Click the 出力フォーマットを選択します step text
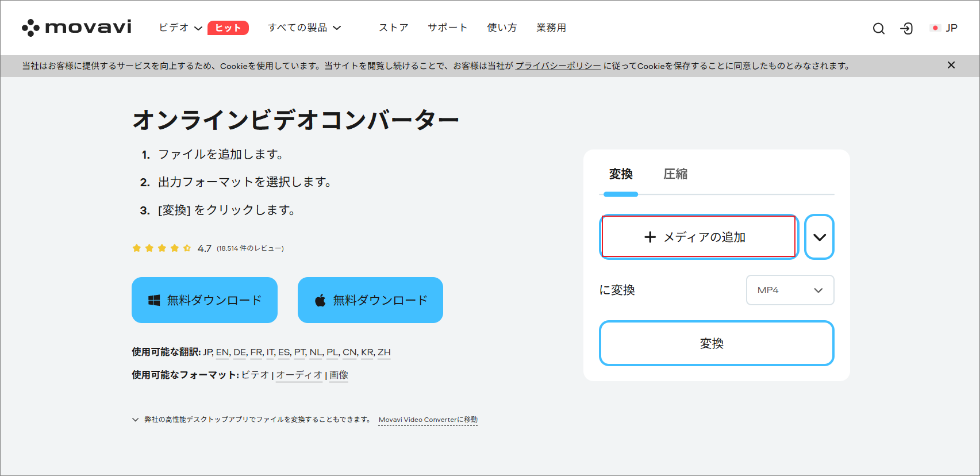 click(245, 182)
